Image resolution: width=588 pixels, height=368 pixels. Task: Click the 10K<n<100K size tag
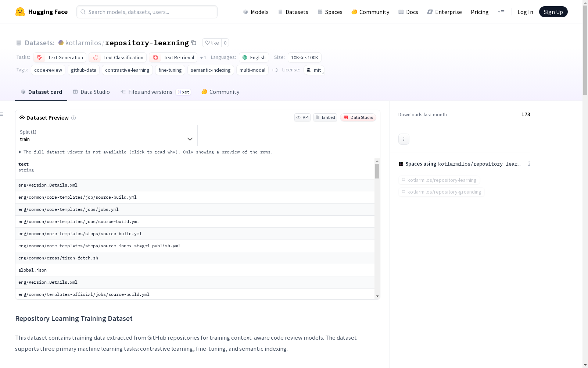(305, 57)
